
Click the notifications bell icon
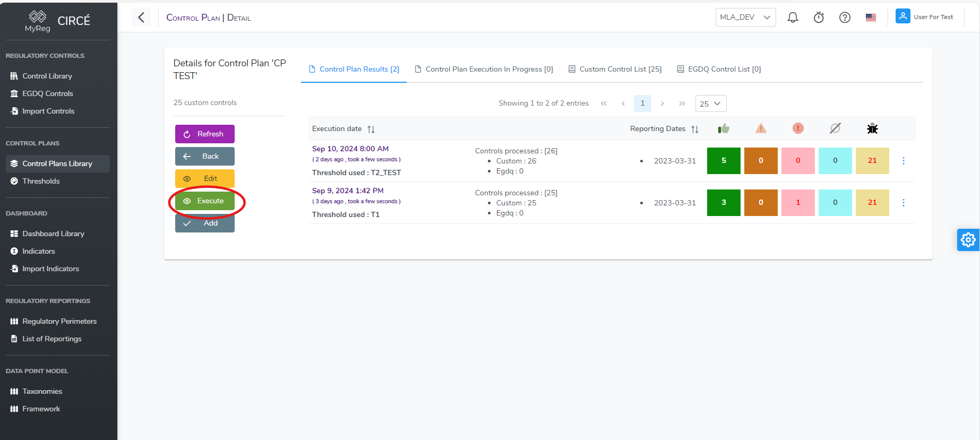point(793,18)
